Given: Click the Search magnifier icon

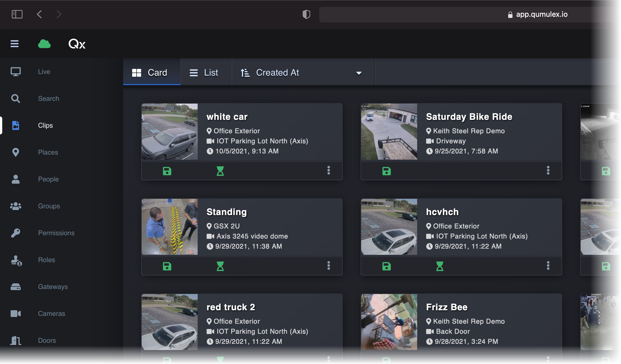Looking at the screenshot, I should [x=16, y=99].
